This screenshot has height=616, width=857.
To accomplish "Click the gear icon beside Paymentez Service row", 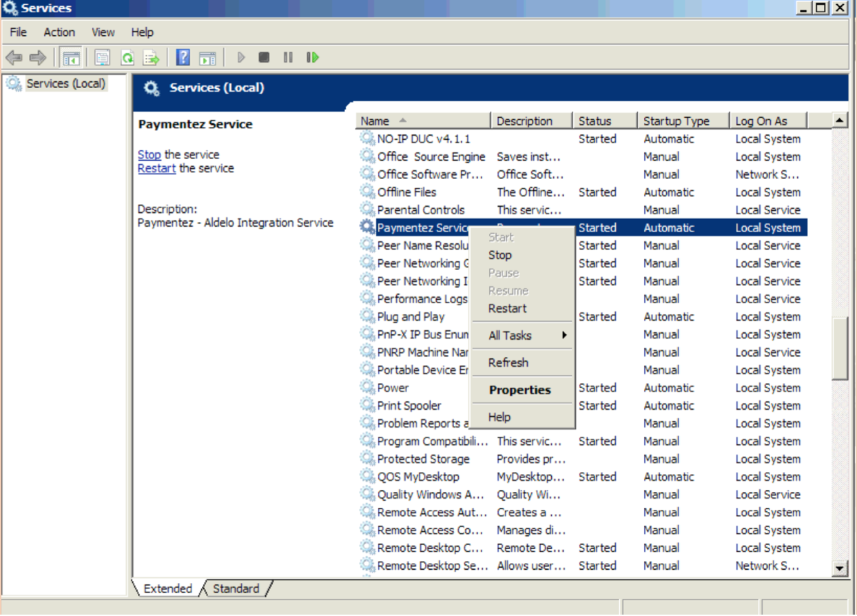I will tap(368, 227).
